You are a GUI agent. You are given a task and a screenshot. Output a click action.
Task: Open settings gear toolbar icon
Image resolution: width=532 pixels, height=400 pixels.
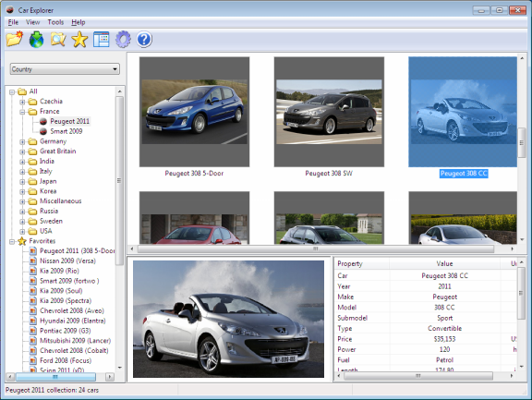coord(123,39)
